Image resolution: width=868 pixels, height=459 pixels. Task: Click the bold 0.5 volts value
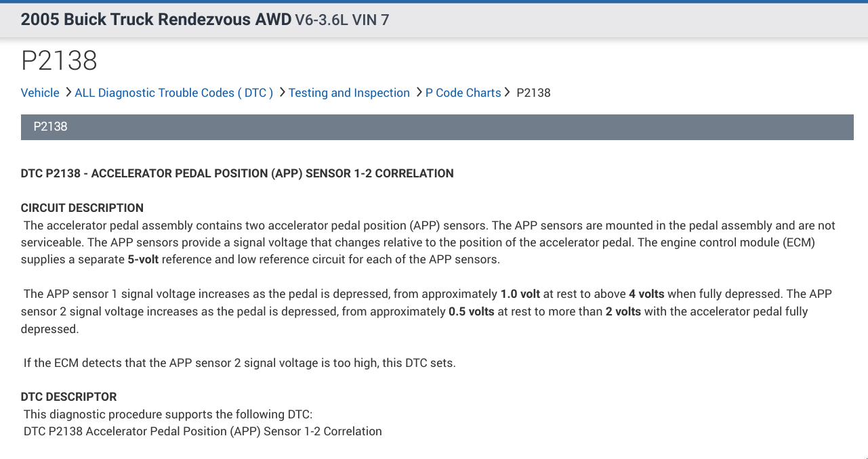point(472,311)
